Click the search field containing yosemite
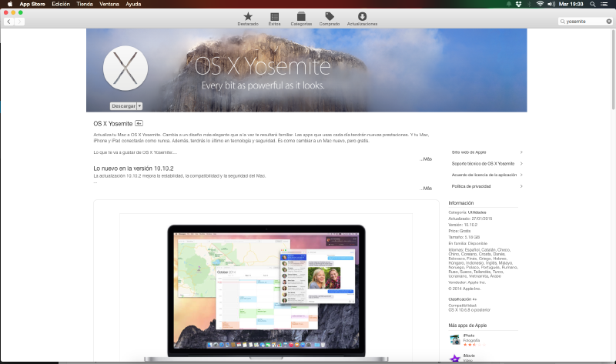The width and height of the screenshot is (616, 364). click(585, 22)
